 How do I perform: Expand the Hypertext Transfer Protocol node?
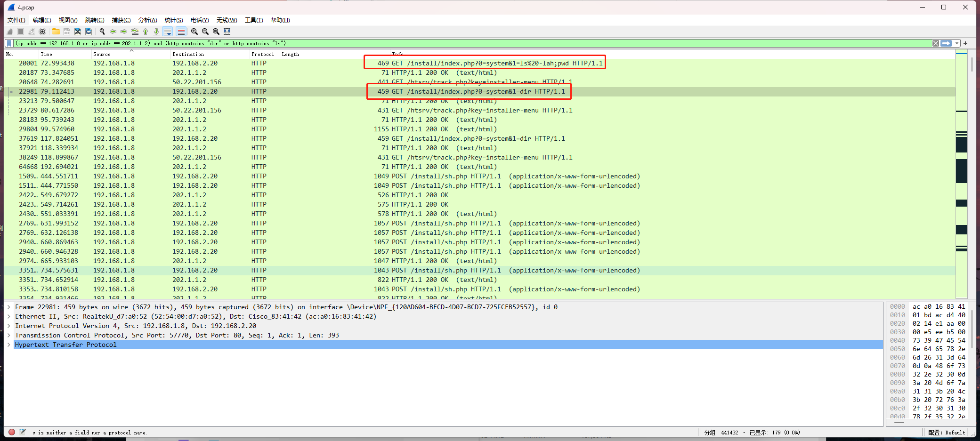[x=9, y=345]
